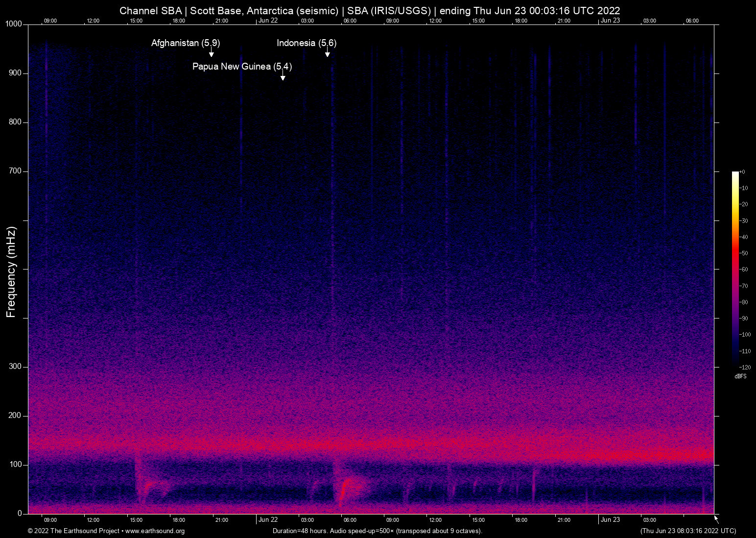Click the Frequency (mHz) axis title
Image resolution: width=756 pixels, height=538 pixels.
[x=11, y=272]
